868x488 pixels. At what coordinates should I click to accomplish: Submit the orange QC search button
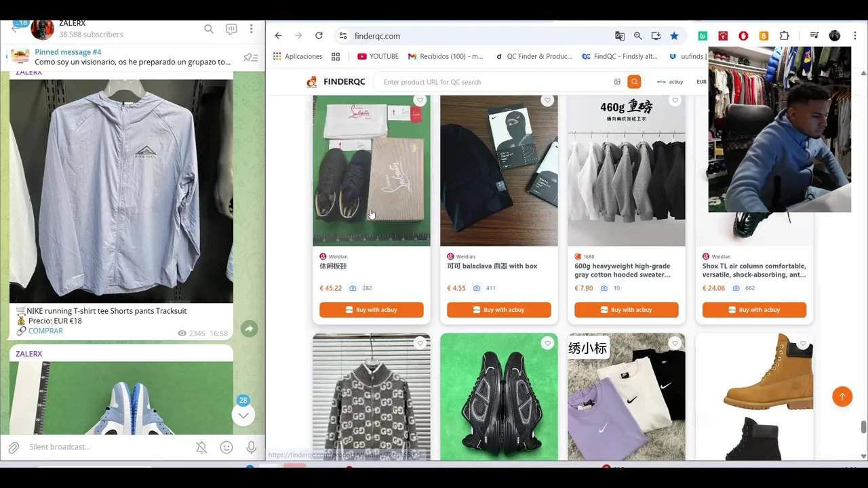tap(634, 82)
